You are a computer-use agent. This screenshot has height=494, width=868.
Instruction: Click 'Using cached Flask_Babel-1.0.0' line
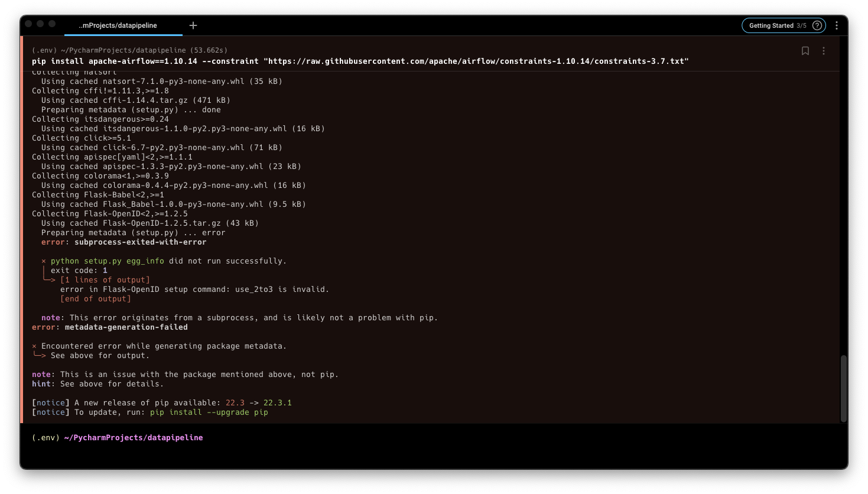[174, 204]
